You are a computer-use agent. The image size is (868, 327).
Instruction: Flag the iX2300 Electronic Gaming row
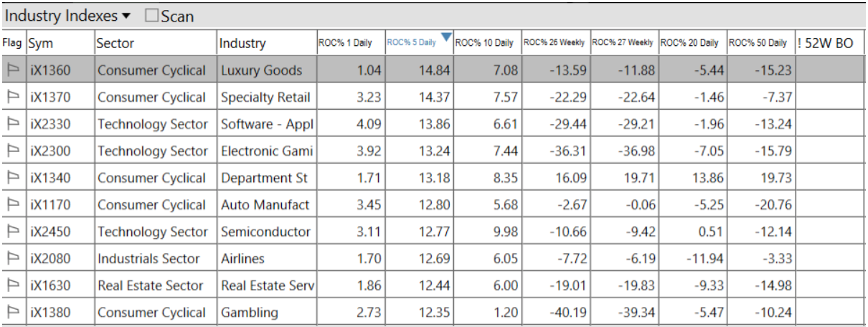(x=13, y=151)
